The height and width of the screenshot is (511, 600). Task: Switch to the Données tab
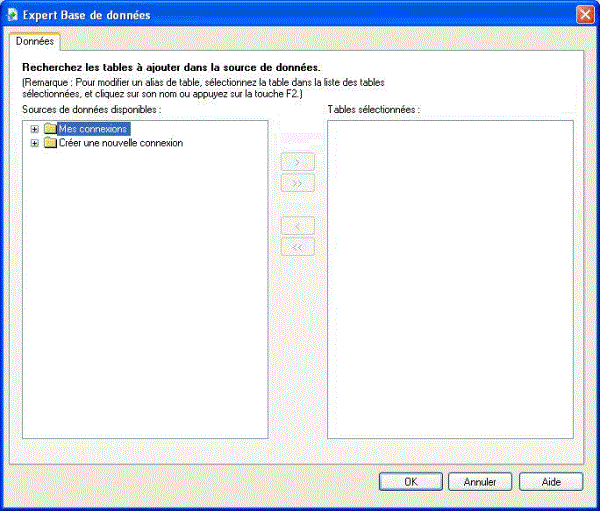(x=35, y=41)
